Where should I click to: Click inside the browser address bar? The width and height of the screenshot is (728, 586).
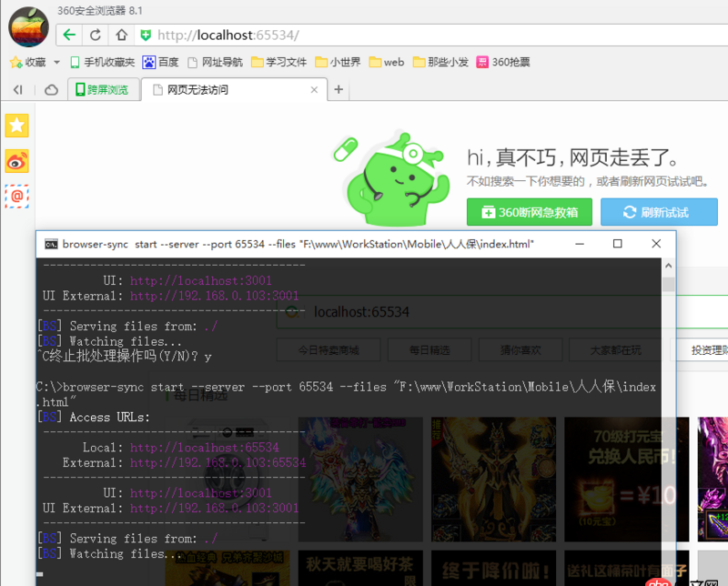click(x=364, y=35)
